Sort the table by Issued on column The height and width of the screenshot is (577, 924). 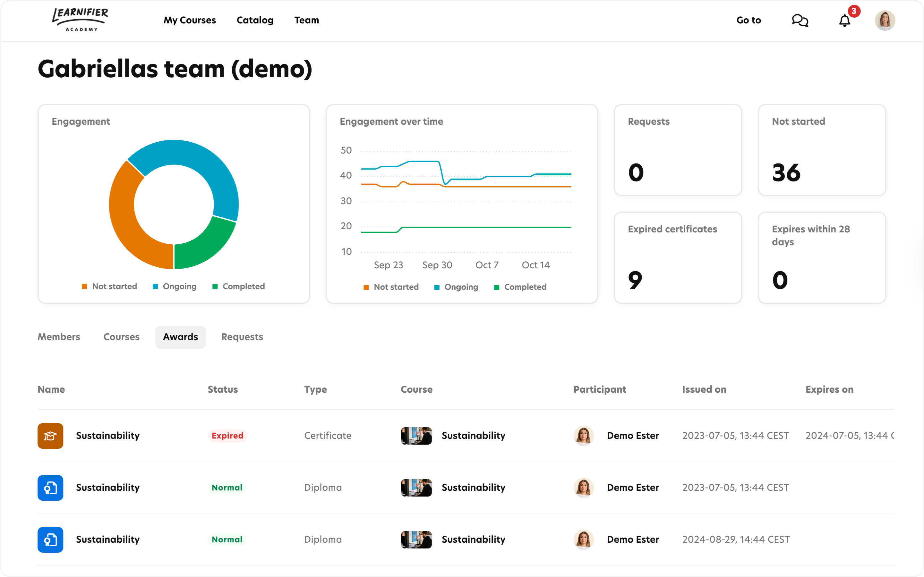[704, 389]
